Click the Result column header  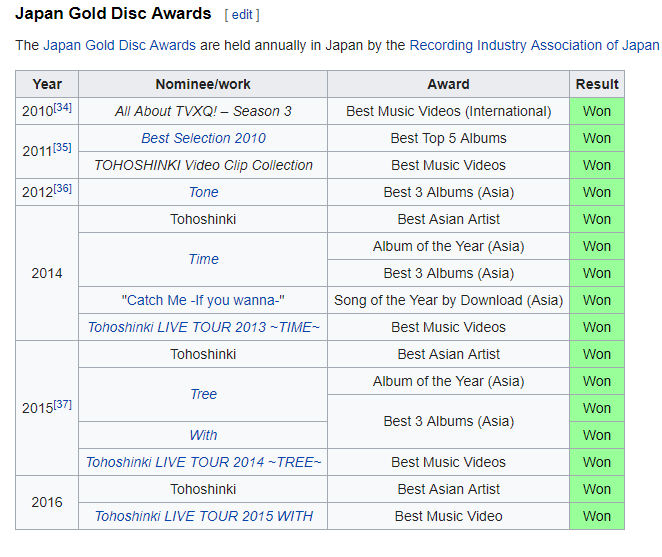click(x=597, y=84)
